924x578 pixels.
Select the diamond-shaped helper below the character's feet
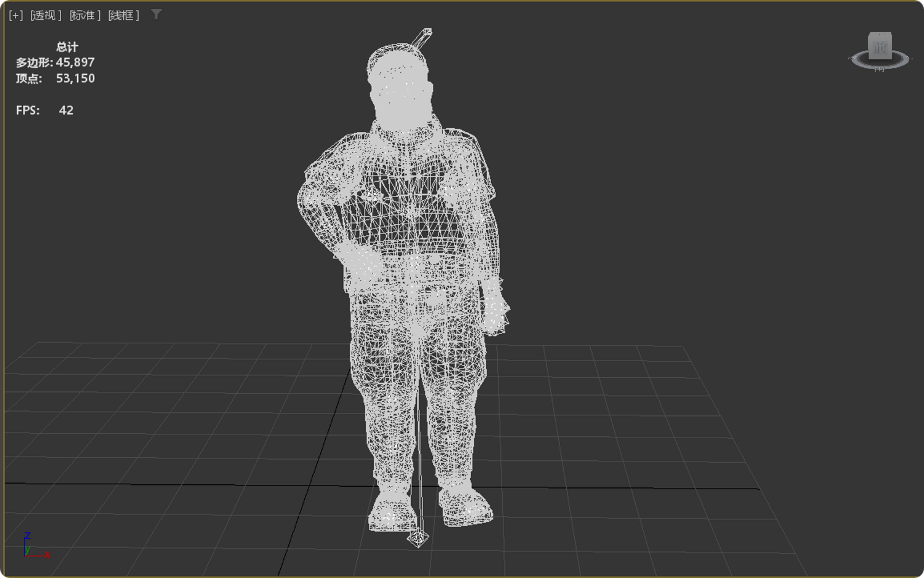[418, 539]
